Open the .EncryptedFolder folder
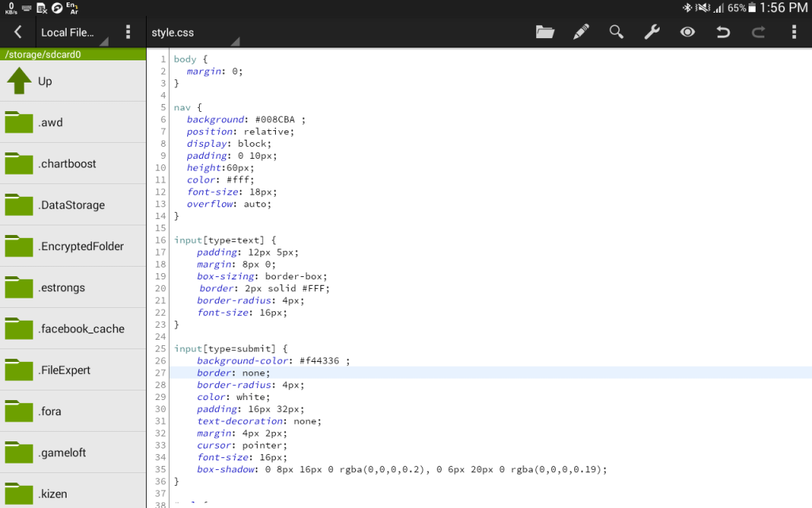Viewport: 812px width, 508px height. click(x=73, y=246)
